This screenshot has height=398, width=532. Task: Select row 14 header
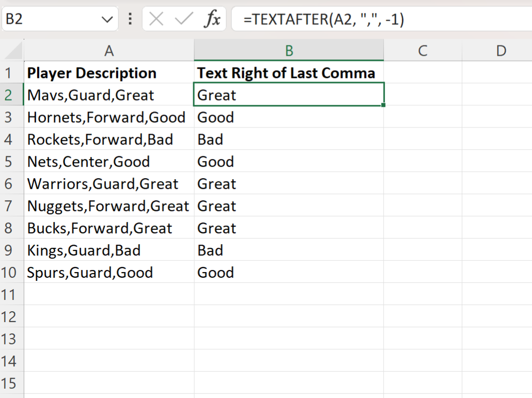coord(12,361)
